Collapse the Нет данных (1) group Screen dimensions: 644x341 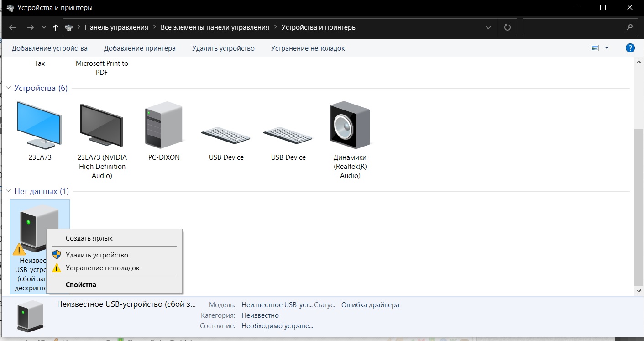8,191
